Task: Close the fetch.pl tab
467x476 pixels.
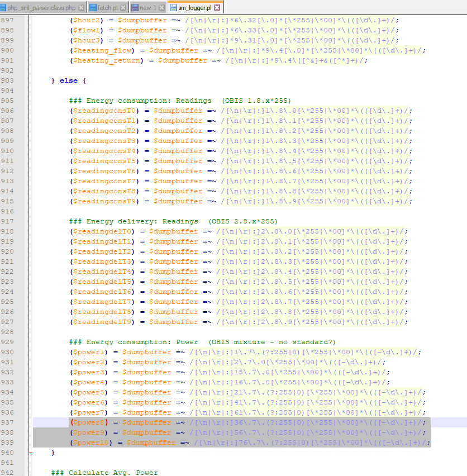Action: click(123, 8)
